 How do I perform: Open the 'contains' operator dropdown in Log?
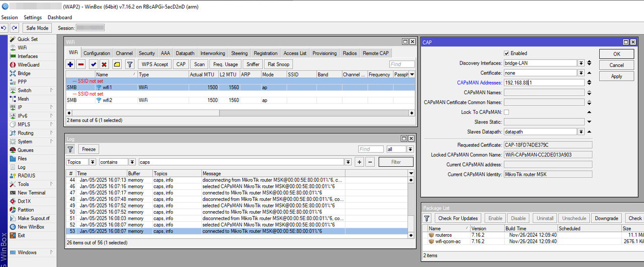tap(132, 162)
